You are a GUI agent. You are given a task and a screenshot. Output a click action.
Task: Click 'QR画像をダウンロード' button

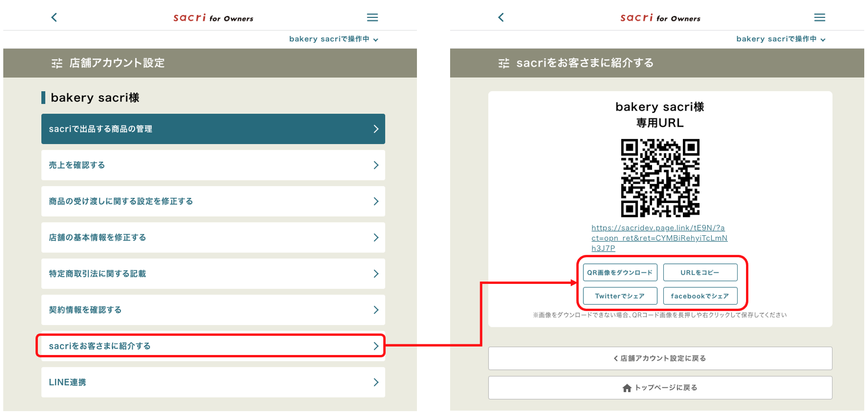pos(620,272)
